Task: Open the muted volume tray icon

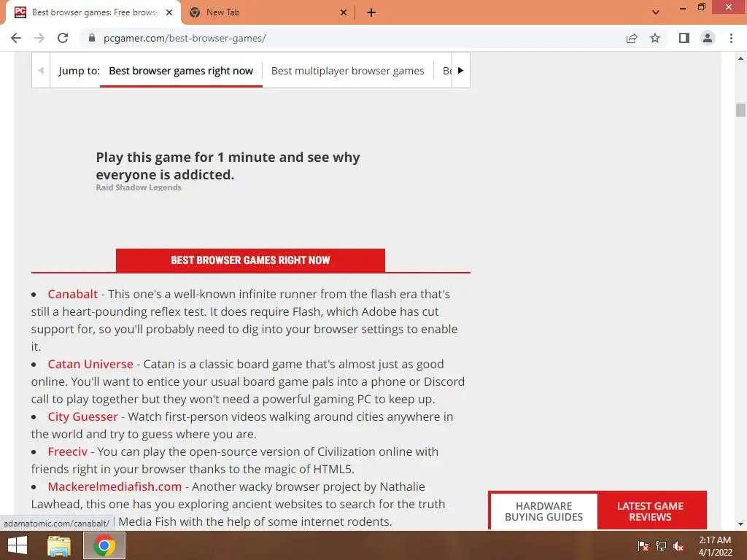Action: tap(678, 546)
